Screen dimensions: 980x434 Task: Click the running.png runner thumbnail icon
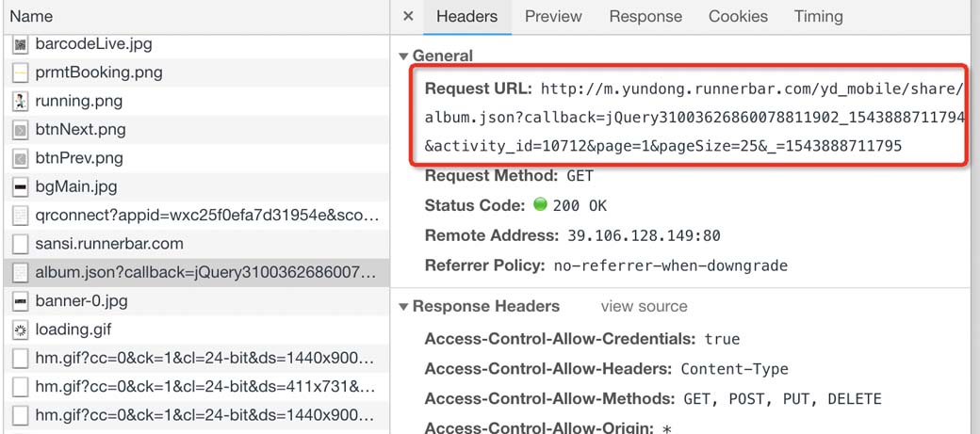[x=21, y=102]
